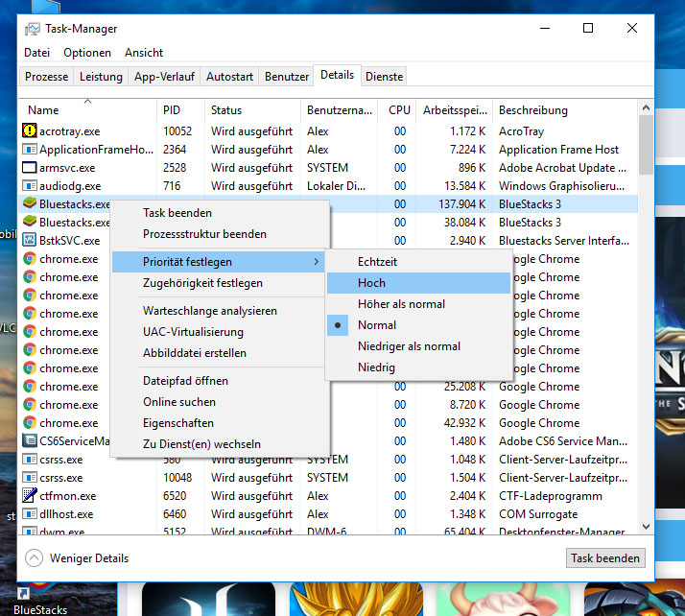The image size is (685, 616).
Task: Expand the Priorität festlegen submenu arrow
Action: tap(316, 262)
